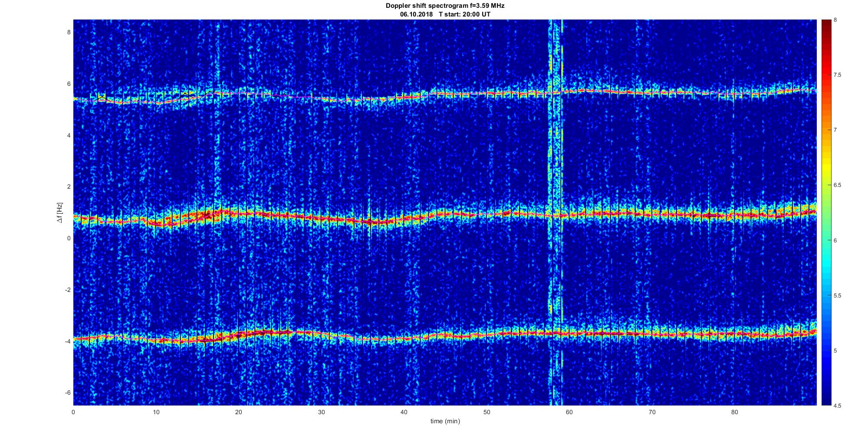This screenshot has height=435, width=868.
Task: Click the x-axis label 'time (min)'
Action: pyautogui.click(x=445, y=421)
